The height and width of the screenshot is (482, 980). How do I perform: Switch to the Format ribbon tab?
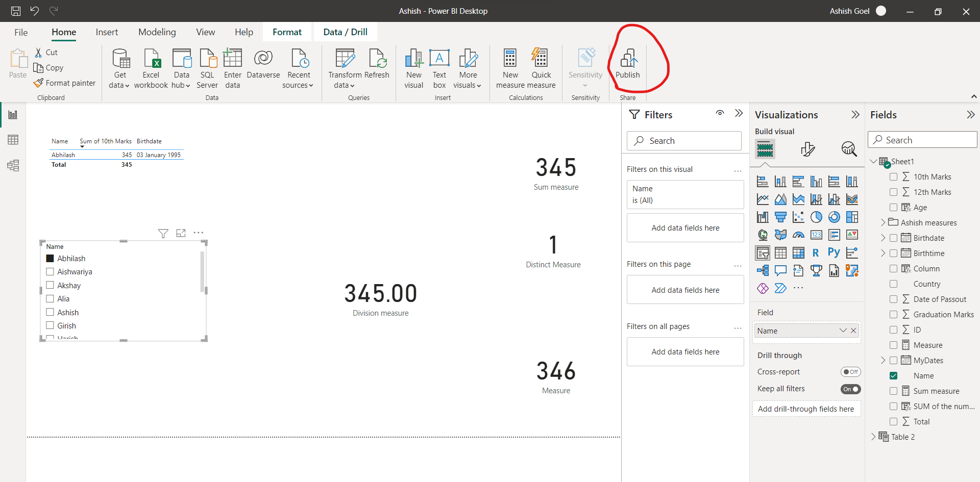click(287, 32)
